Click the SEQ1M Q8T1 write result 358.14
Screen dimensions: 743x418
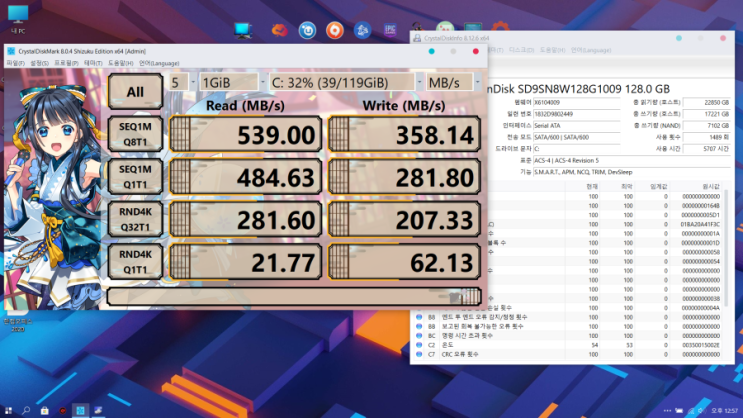click(404, 135)
